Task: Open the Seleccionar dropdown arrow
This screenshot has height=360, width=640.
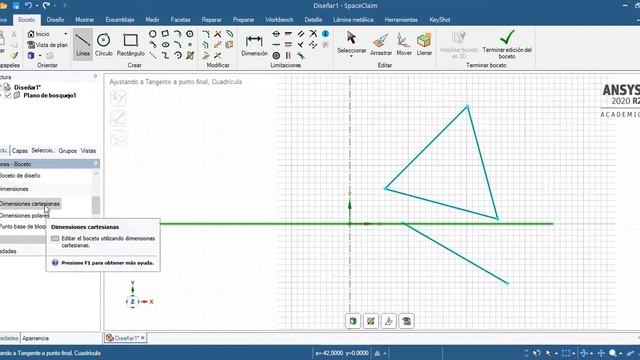Action: (x=351, y=56)
